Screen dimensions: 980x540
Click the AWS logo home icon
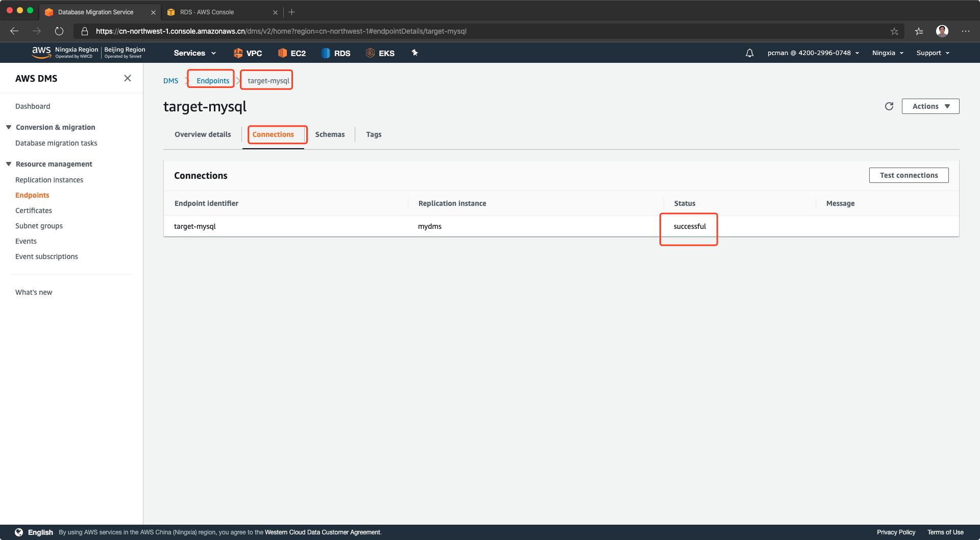41,52
